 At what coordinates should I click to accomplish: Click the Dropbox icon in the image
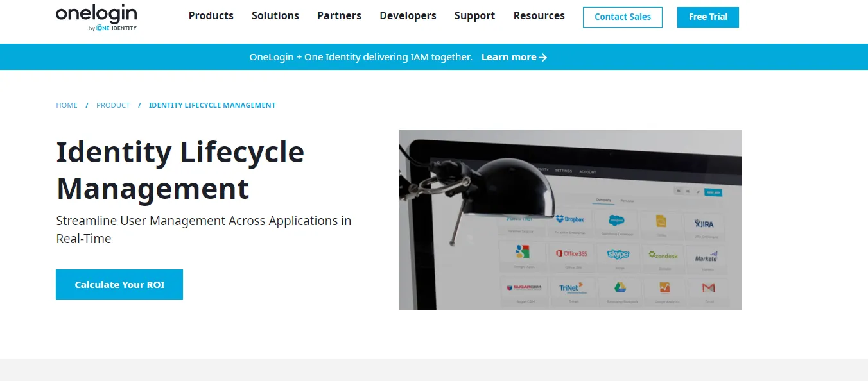click(x=570, y=220)
